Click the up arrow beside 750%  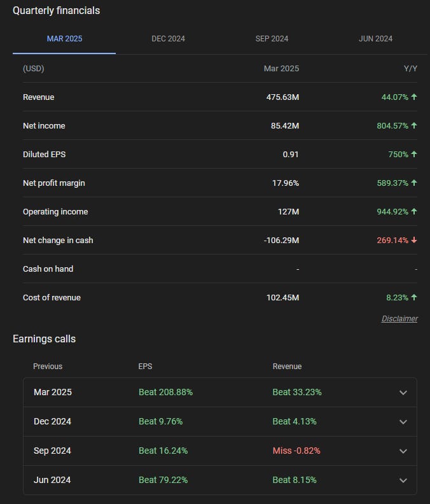coord(414,154)
